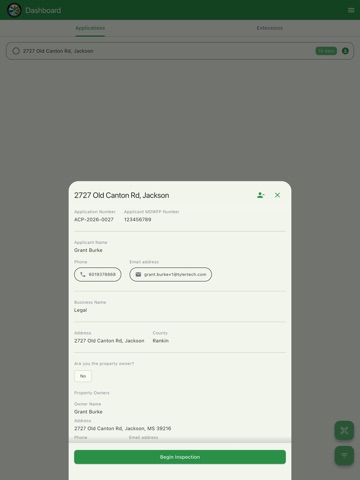
Task: Click the phone handset icon
Action: [83, 274]
